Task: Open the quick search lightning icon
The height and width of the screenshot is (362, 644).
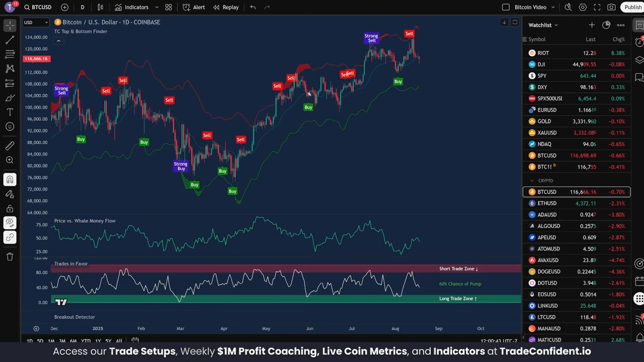Action: click(x=568, y=7)
